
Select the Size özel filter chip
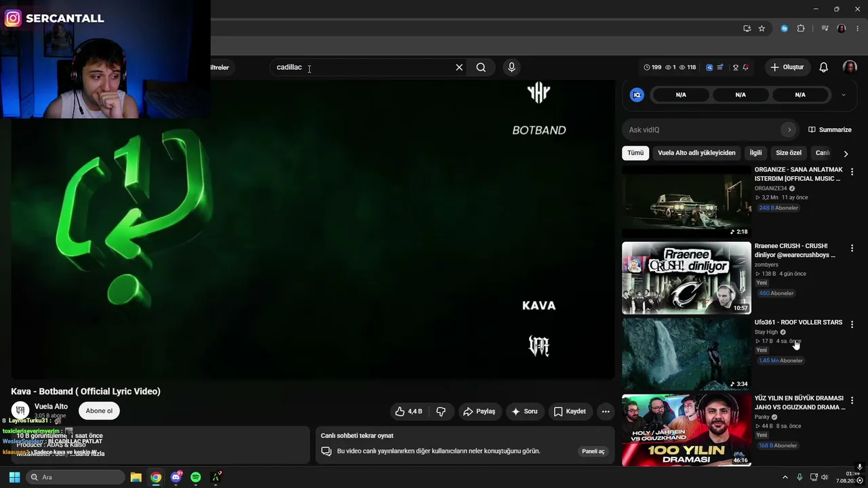[789, 153]
